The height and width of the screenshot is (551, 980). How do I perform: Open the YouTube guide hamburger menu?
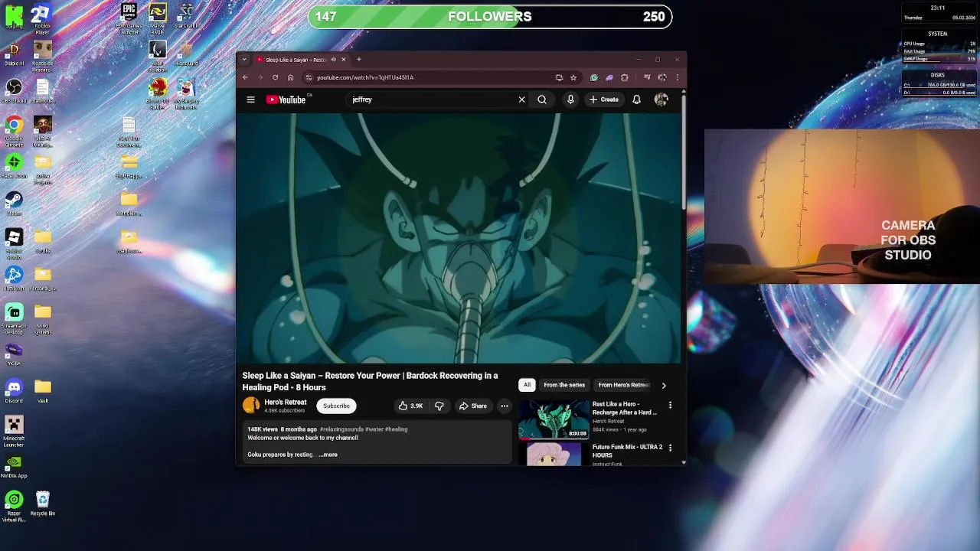pyautogui.click(x=250, y=99)
